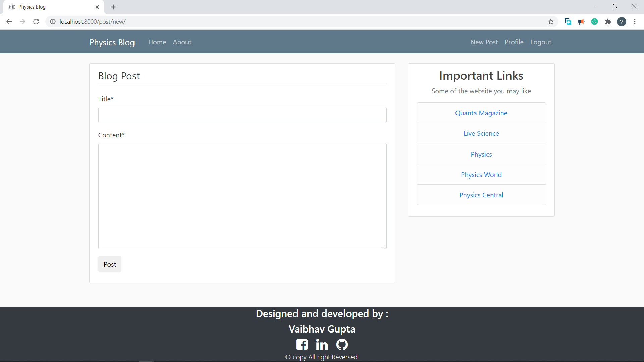This screenshot has width=644, height=362.
Task: Open the About page in navbar
Action: (x=182, y=42)
